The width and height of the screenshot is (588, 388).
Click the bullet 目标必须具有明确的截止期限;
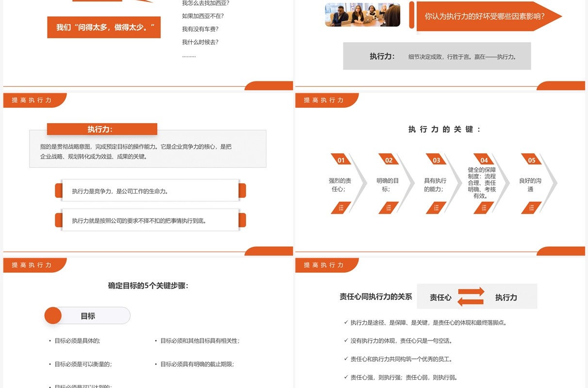(197, 364)
